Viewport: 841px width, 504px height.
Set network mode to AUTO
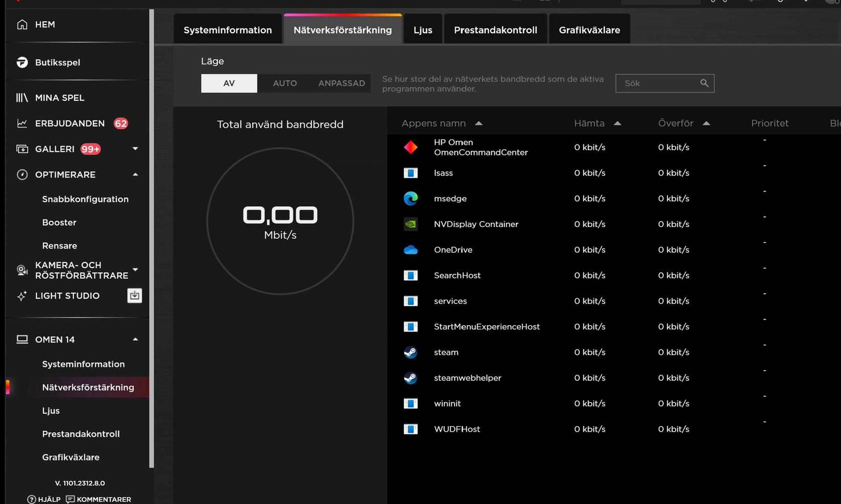pyautogui.click(x=285, y=83)
